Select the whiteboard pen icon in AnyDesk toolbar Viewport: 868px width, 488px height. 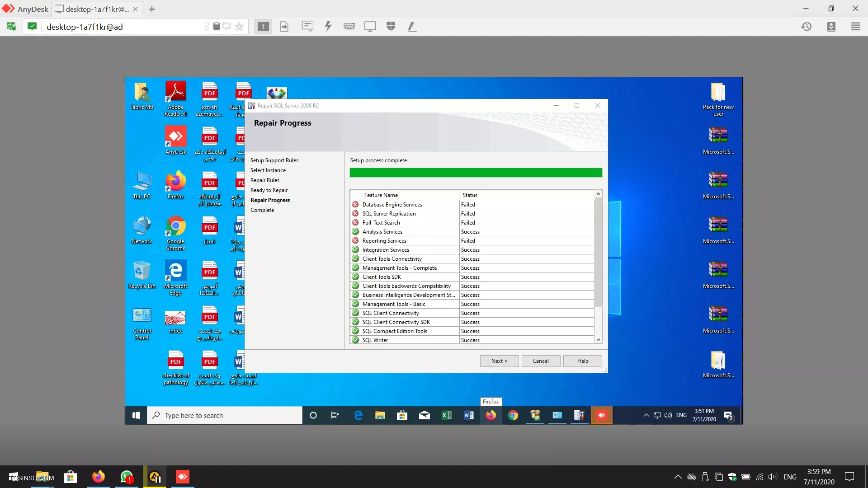[x=412, y=27]
